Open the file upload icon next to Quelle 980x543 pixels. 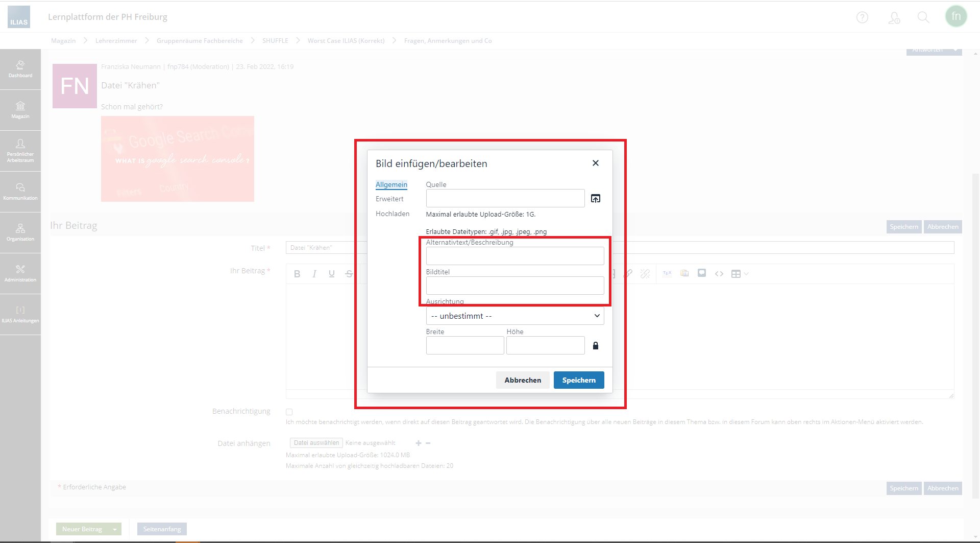click(595, 198)
